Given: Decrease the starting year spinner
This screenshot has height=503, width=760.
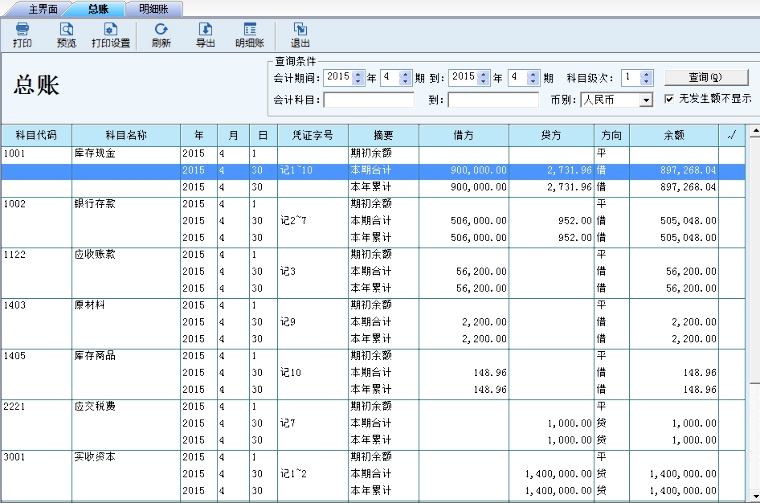Looking at the screenshot, I should coord(358,81).
